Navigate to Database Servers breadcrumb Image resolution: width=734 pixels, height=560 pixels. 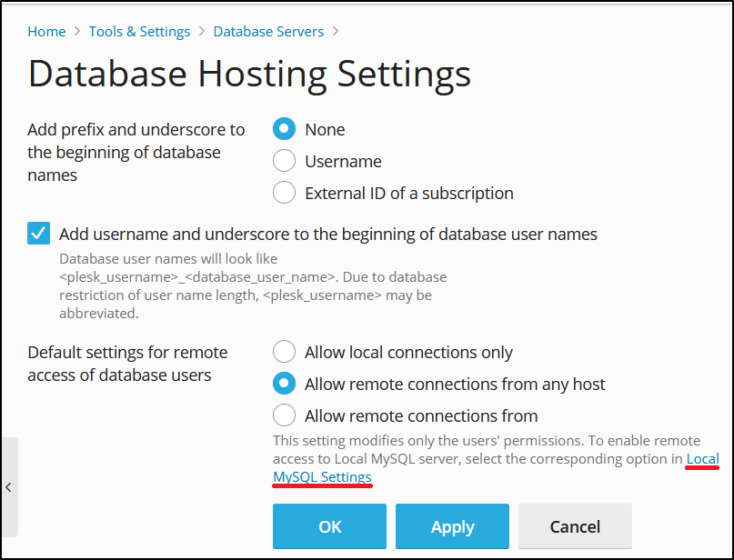coord(268,32)
